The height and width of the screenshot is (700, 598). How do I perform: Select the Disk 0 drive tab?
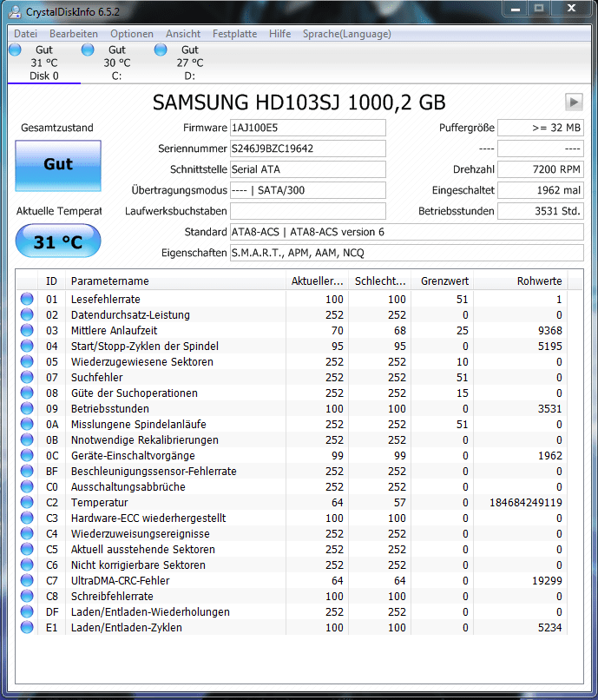point(43,63)
